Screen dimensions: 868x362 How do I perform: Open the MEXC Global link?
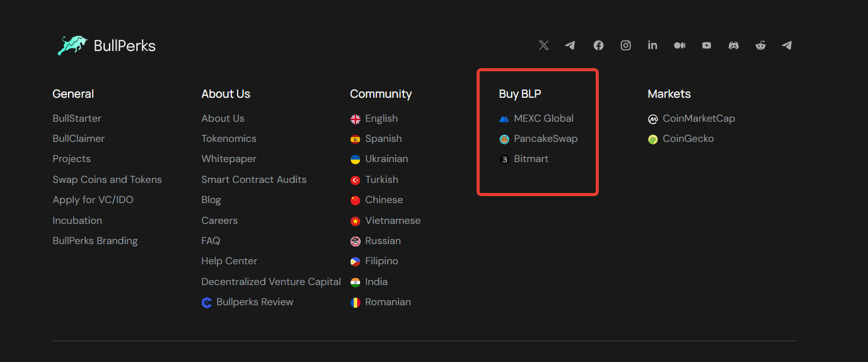click(x=536, y=119)
